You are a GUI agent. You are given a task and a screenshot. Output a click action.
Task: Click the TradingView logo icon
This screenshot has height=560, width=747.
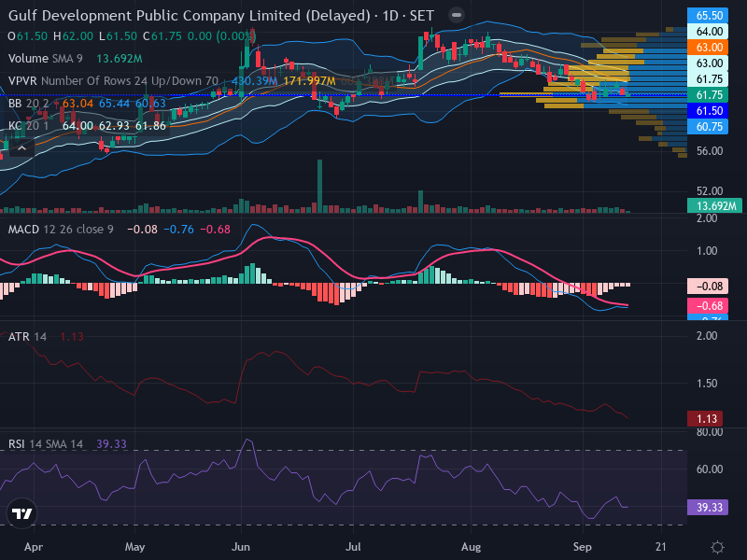click(21, 513)
